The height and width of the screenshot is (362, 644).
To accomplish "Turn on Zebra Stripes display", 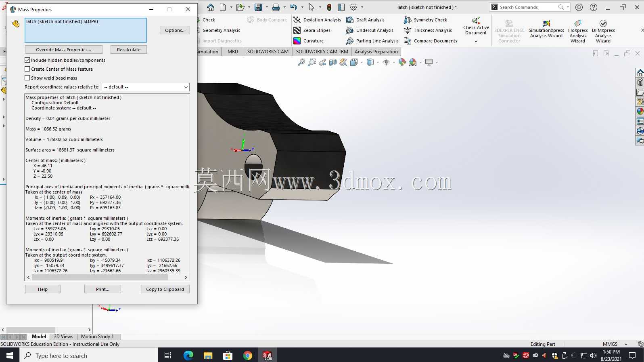I will point(312,30).
